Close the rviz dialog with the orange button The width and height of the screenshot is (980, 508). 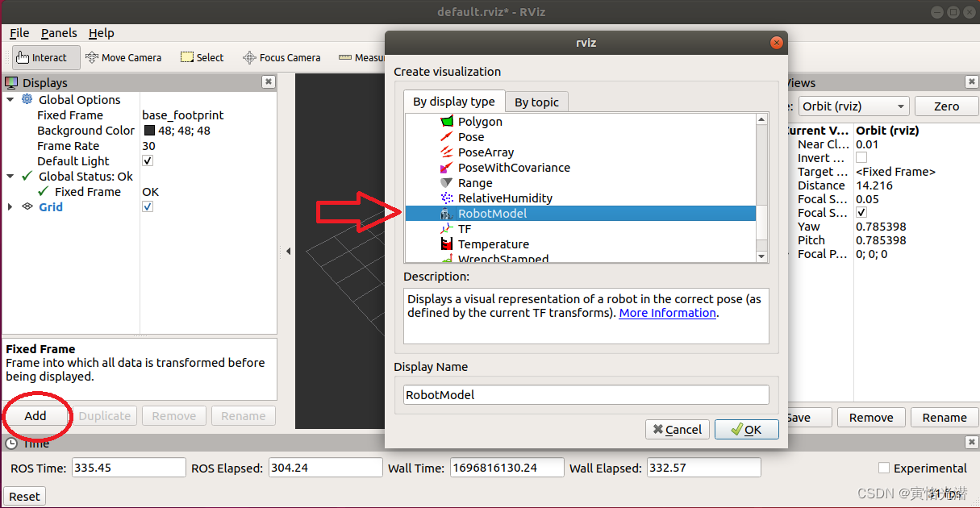point(776,43)
